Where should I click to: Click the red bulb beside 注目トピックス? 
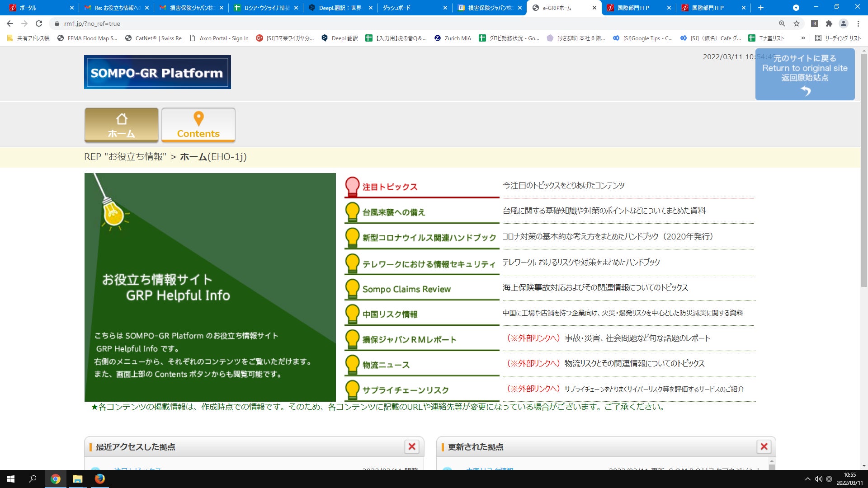click(352, 186)
